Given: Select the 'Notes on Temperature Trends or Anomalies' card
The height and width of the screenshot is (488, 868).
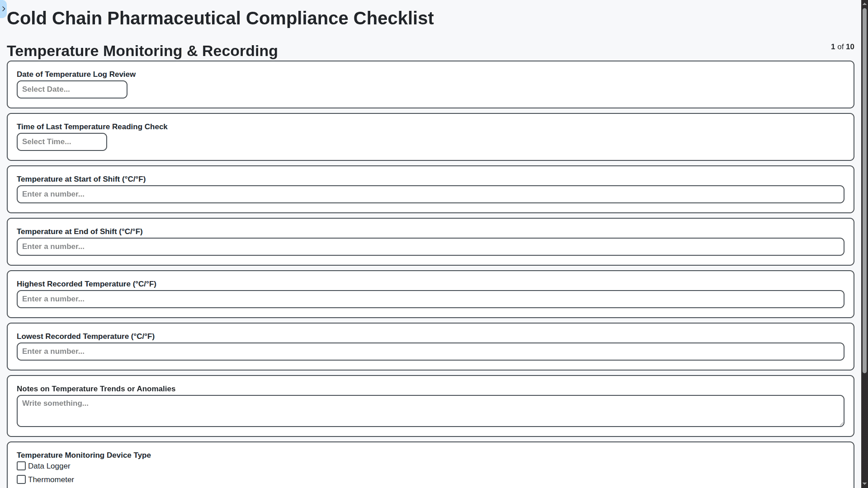Looking at the screenshot, I should point(430,405).
